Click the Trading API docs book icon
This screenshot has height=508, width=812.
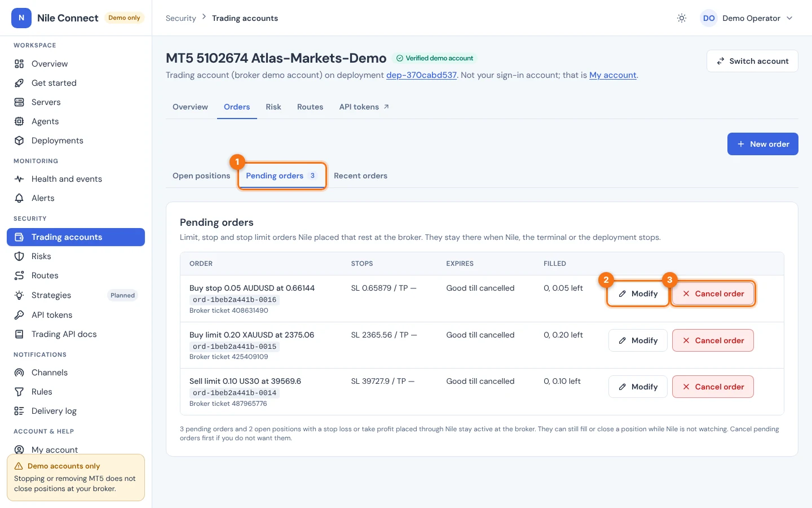click(19, 334)
